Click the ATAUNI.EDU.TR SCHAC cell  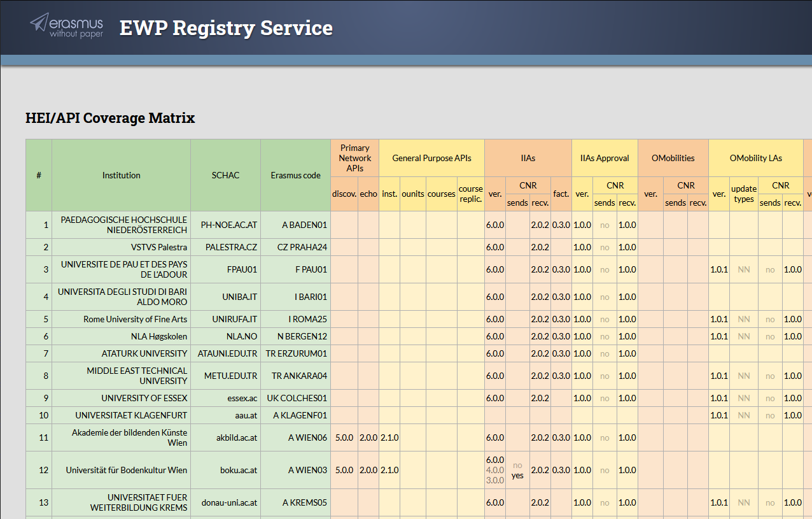[225, 353]
